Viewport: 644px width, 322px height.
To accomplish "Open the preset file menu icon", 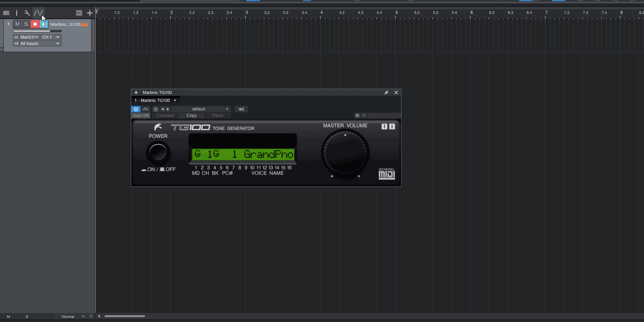I will click(156, 109).
